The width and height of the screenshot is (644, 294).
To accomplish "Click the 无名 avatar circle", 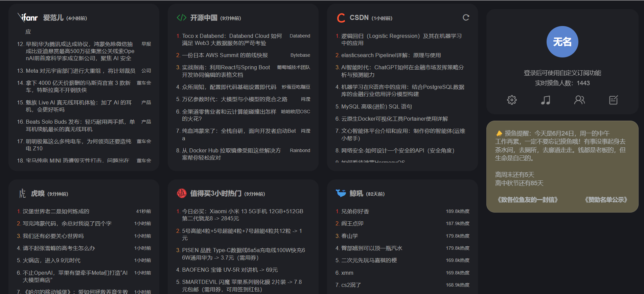I will (562, 42).
